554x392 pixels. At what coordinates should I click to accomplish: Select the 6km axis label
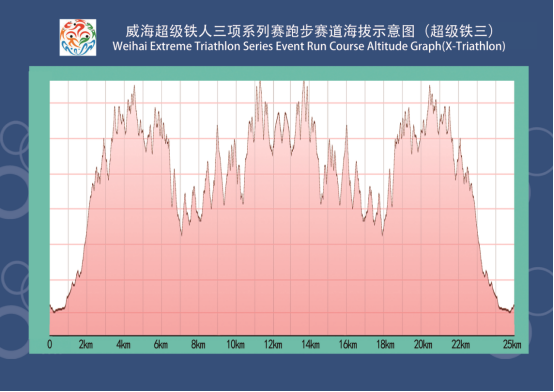pos(161,344)
